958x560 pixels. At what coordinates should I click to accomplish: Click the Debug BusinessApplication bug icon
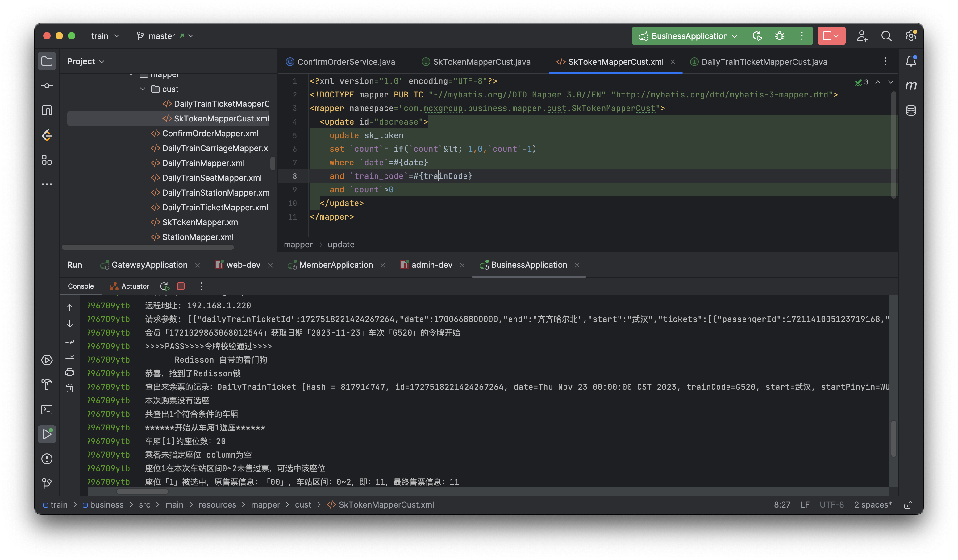(779, 36)
